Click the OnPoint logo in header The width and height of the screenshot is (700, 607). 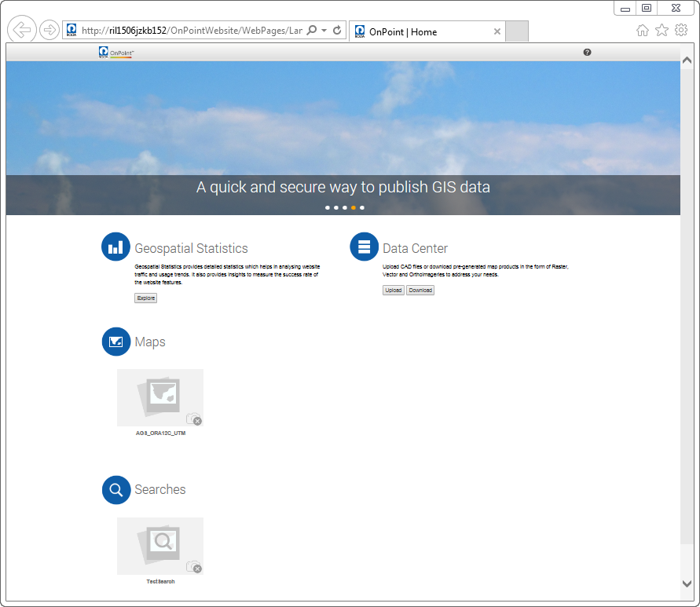tap(116, 53)
